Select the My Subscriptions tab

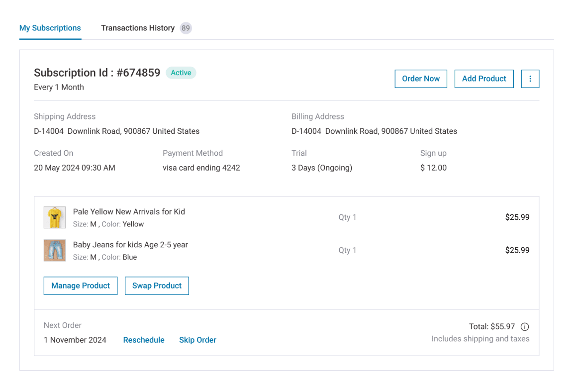[50, 28]
